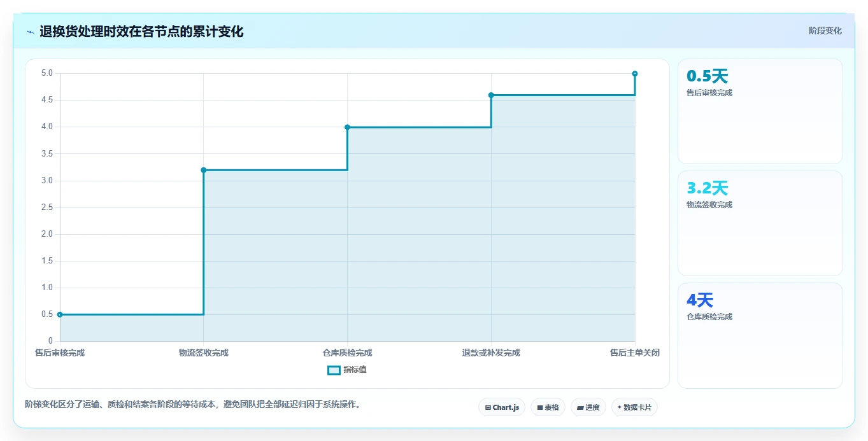
Task: Toggle the 指标值 legend color box
Action: tap(334, 370)
